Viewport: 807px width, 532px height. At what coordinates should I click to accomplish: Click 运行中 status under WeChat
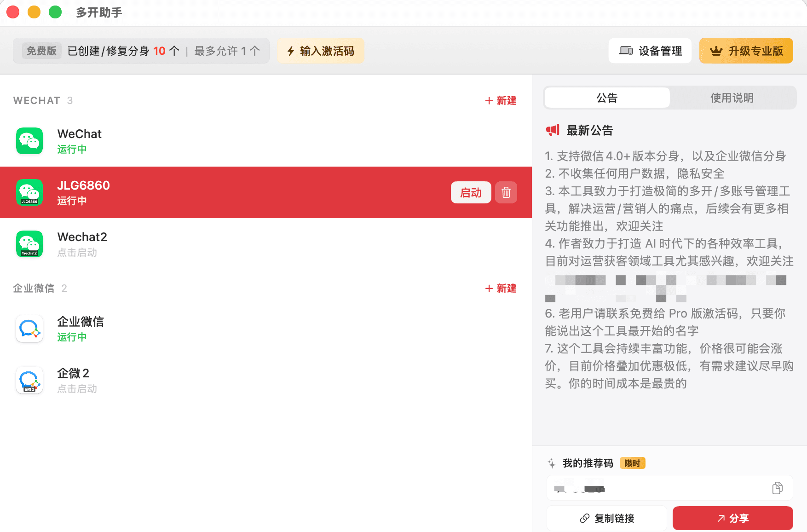pos(72,149)
